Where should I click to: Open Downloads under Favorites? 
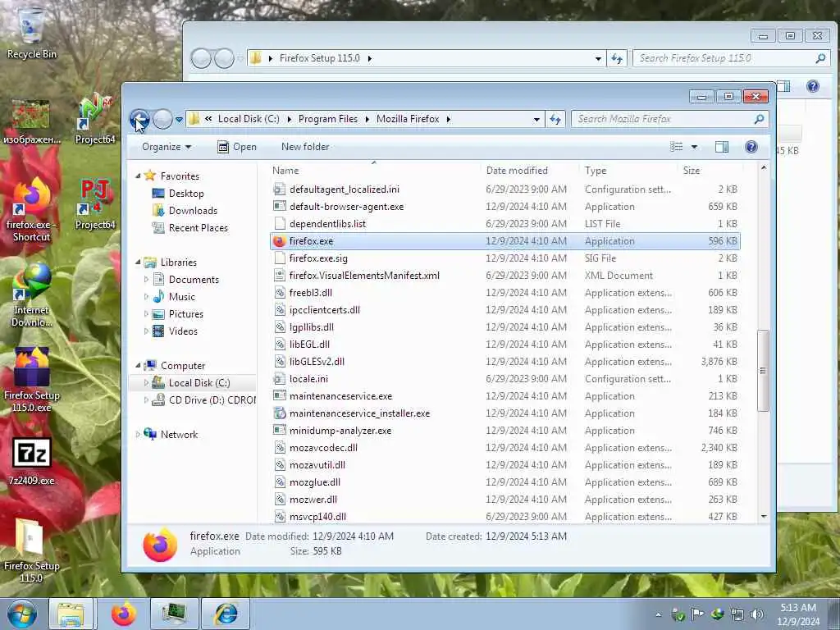192,211
